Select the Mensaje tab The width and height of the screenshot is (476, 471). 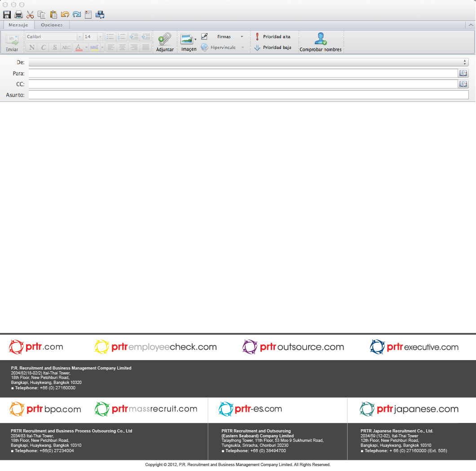click(18, 25)
